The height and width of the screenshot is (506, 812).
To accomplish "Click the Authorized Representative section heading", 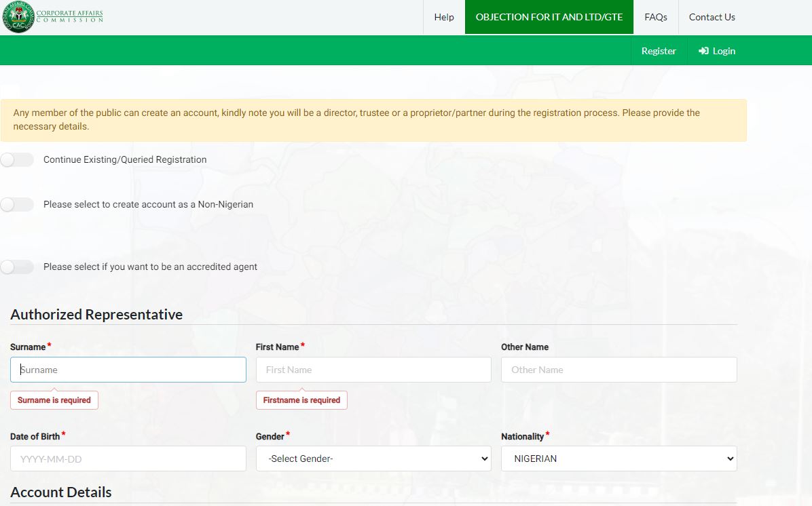I will coord(96,314).
